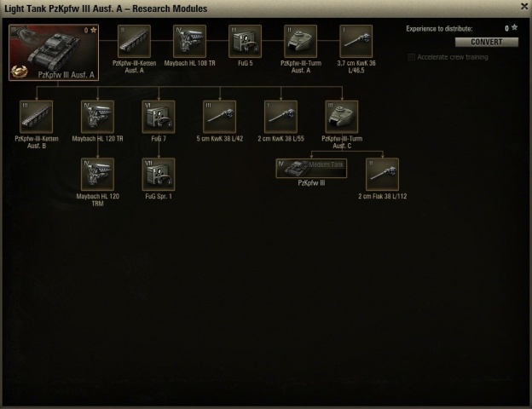532x409 pixels.
Task: Click the 'FuG Spr. 1' label text
Action: 159,196
